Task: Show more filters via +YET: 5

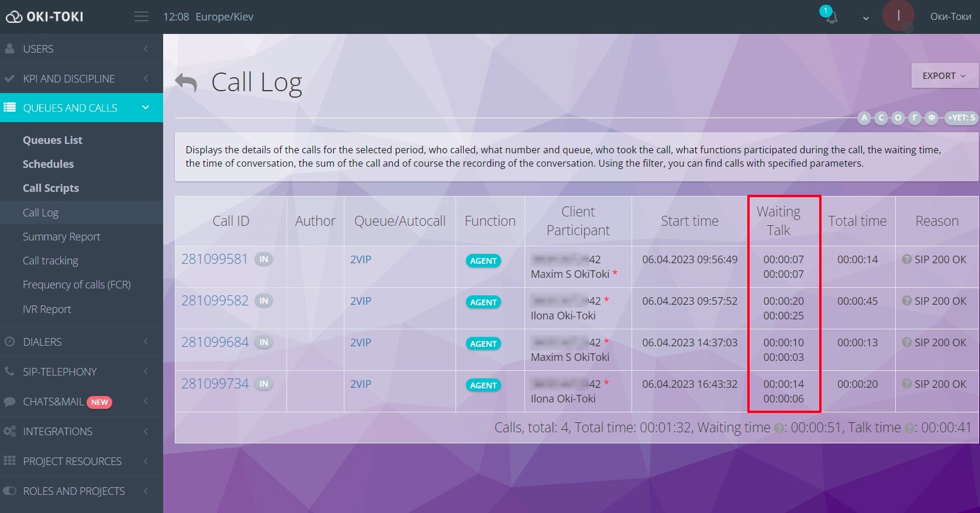Action: pyautogui.click(x=961, y=118)
